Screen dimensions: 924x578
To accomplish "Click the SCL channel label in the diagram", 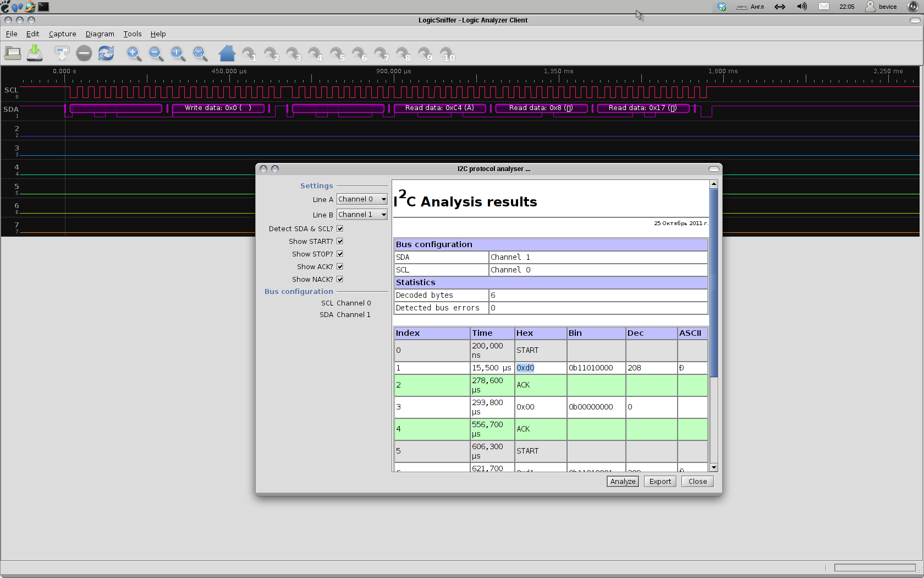I will 11,90.
